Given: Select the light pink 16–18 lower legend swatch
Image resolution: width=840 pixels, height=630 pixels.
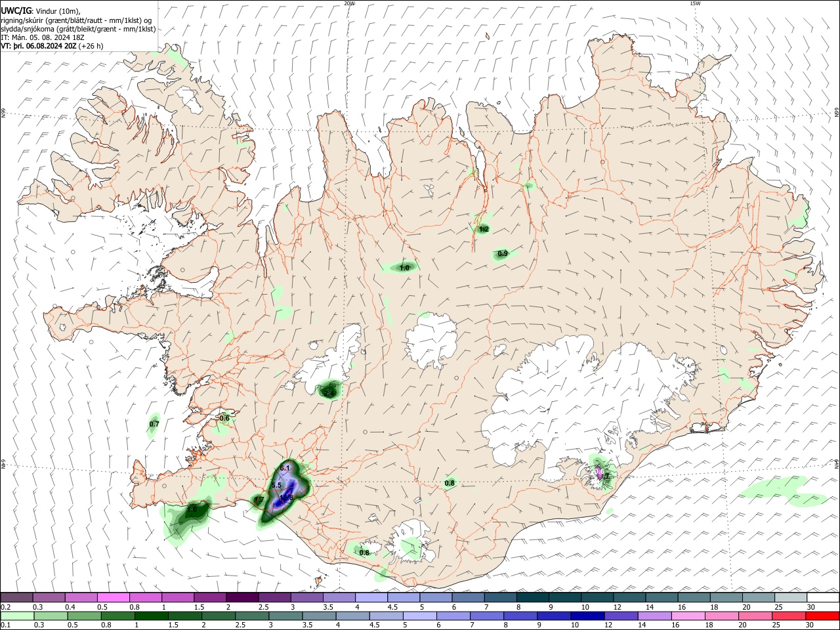Looking at the screenshot, I should [688, 616].
